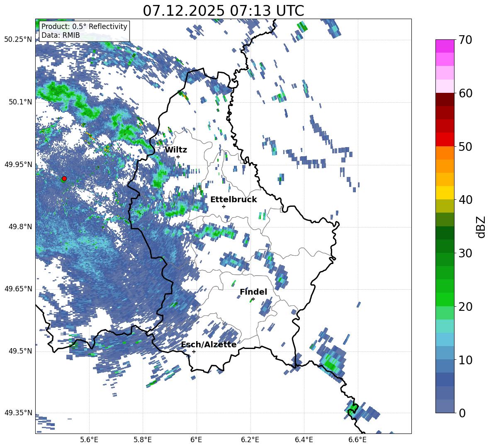Click the Product: 0.5° Reflectivity text
Image resolution: width=491 pixels, height=448 pixels.
(x=84, y=26)
